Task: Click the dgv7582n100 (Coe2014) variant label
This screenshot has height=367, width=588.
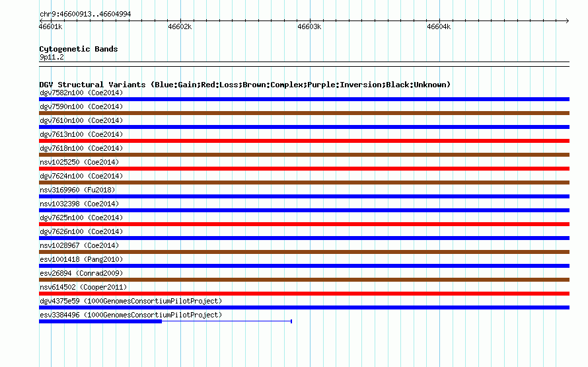Action: tap(81, 93)
